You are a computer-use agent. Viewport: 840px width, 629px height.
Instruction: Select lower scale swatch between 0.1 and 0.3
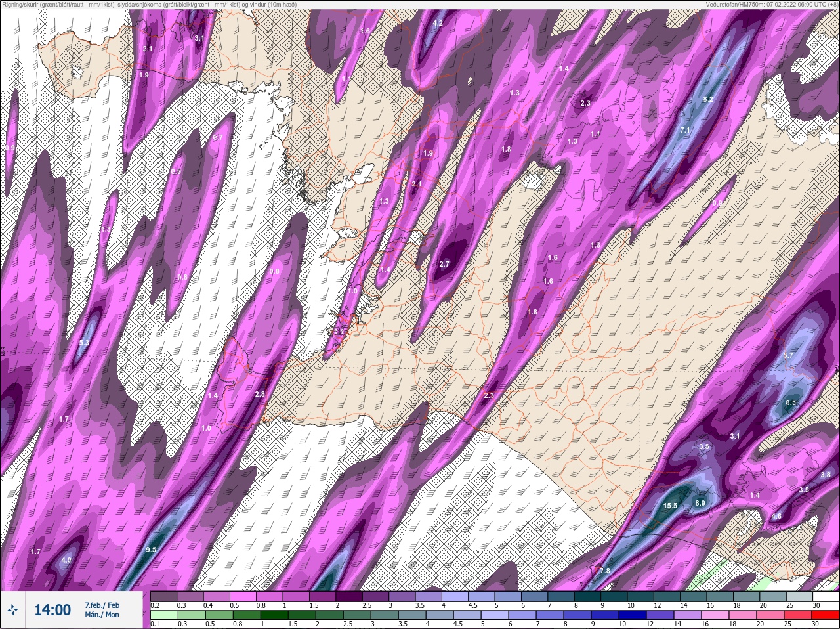(x=164, y=615)
